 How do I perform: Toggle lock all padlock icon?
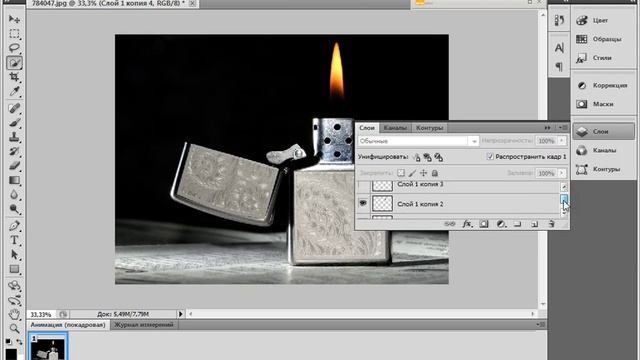(x=435, y=173)
